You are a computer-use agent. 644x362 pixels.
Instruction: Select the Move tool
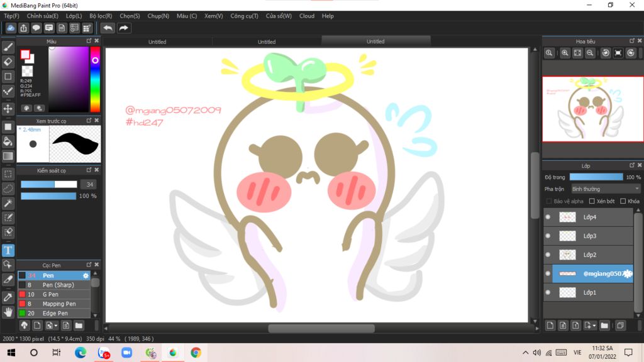pos(8,109)
